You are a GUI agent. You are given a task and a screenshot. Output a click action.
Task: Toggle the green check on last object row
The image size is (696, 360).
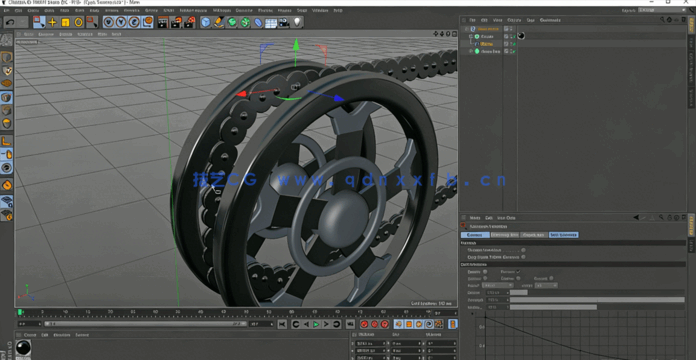point(513,51)
